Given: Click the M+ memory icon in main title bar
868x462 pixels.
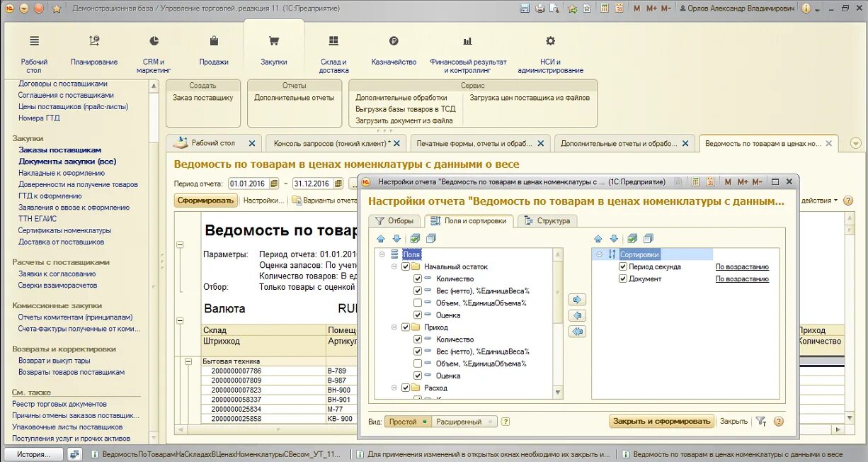Looking at the screenshot, I should tap(651, 9).
